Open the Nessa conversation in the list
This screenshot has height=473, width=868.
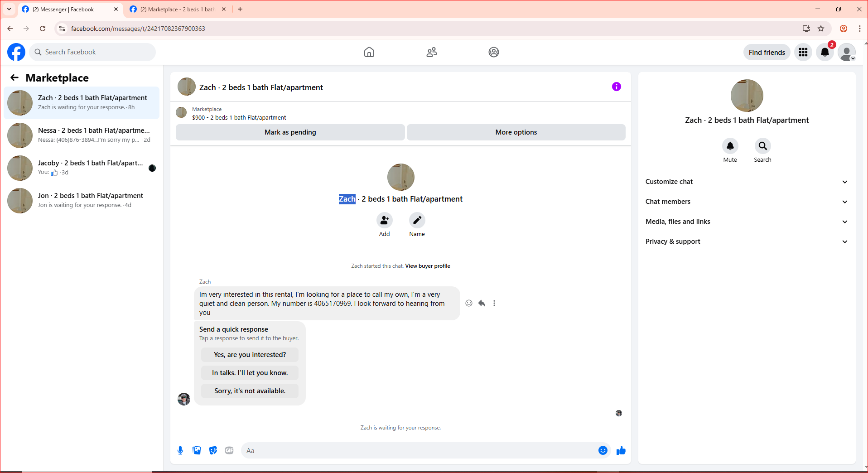coord(82,135)
